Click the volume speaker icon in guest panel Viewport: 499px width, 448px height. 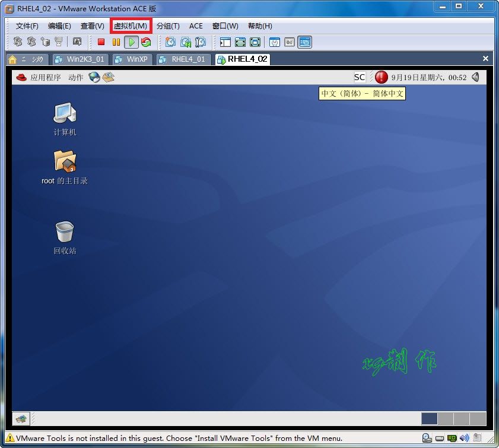click(476, 77)
